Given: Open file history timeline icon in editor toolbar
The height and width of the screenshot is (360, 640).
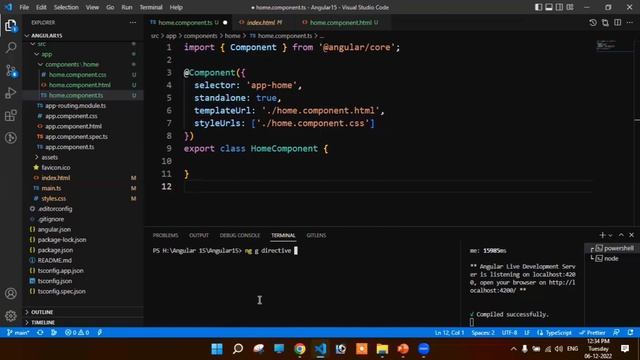Looking at the screenshot, I should [593, 22].
